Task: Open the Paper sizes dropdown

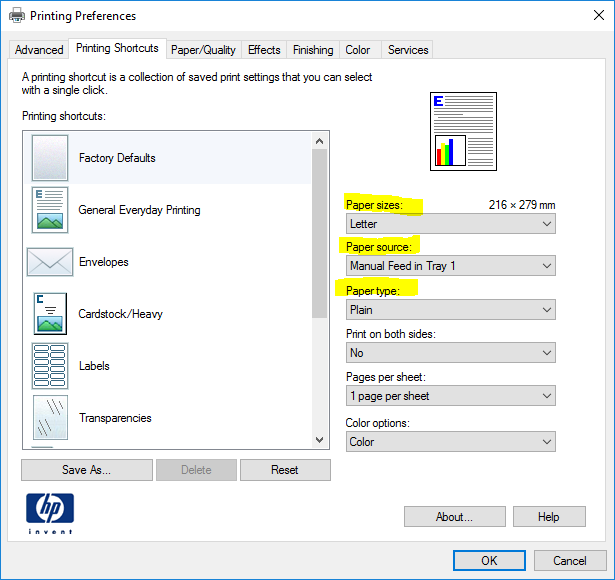Action: tap(450, 224)
